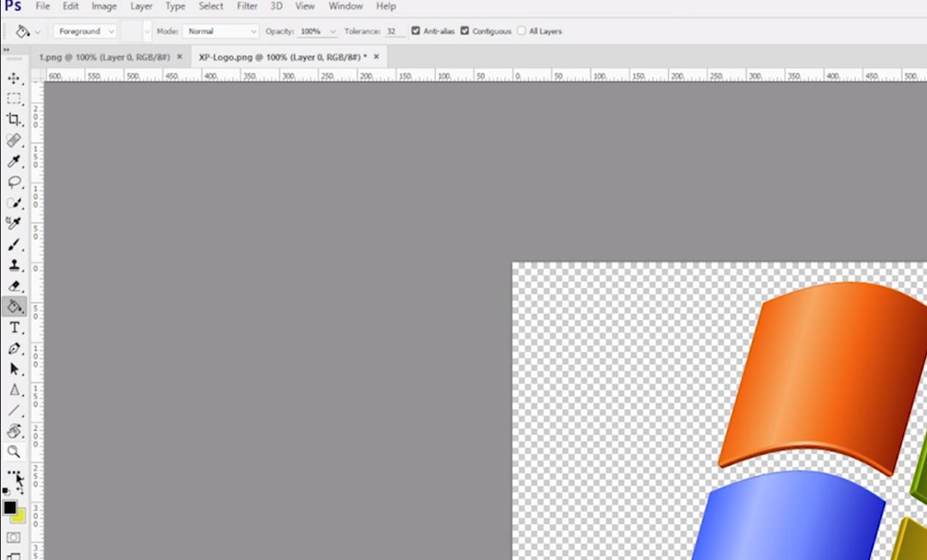The width and height of the screenshot is (927, 560).
Task: Switch to the 1.png document tab
Action: (104, 57)
